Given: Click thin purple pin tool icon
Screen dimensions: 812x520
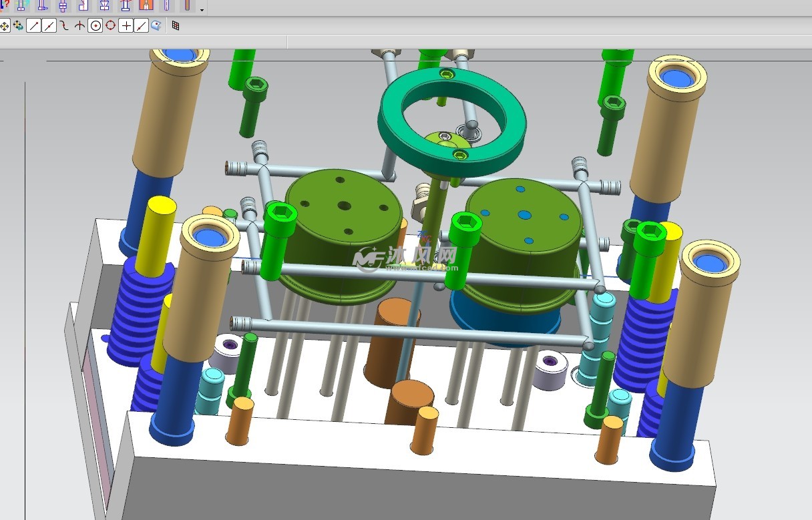Looking at the screenshot, I should 167,5.
